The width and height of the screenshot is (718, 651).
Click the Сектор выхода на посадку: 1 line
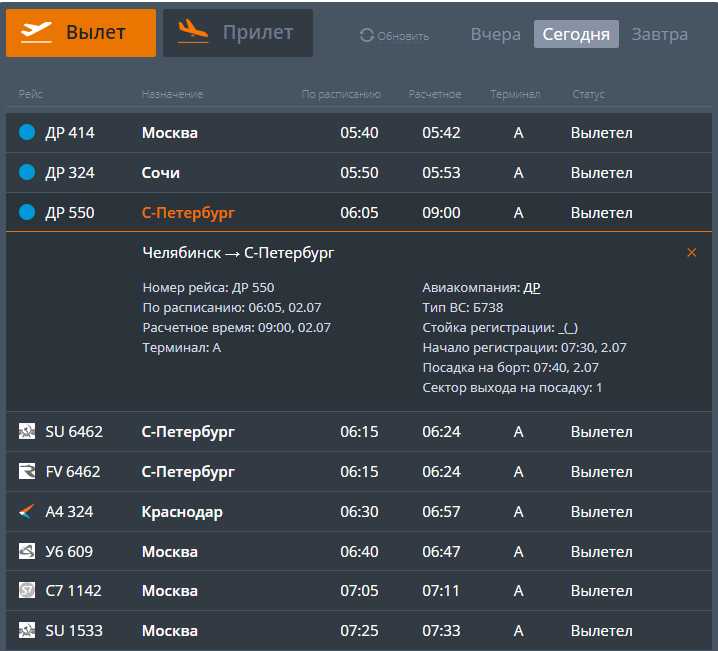512,388
